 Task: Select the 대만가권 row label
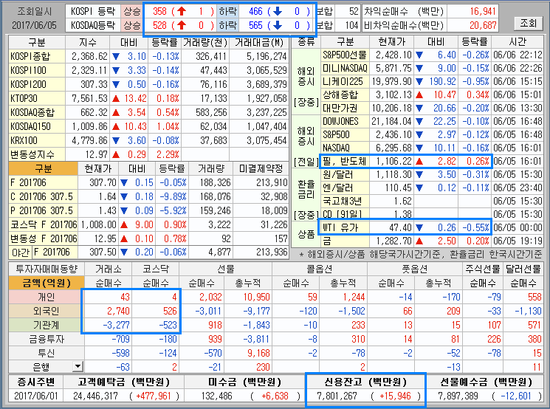[x=345, y=108]
